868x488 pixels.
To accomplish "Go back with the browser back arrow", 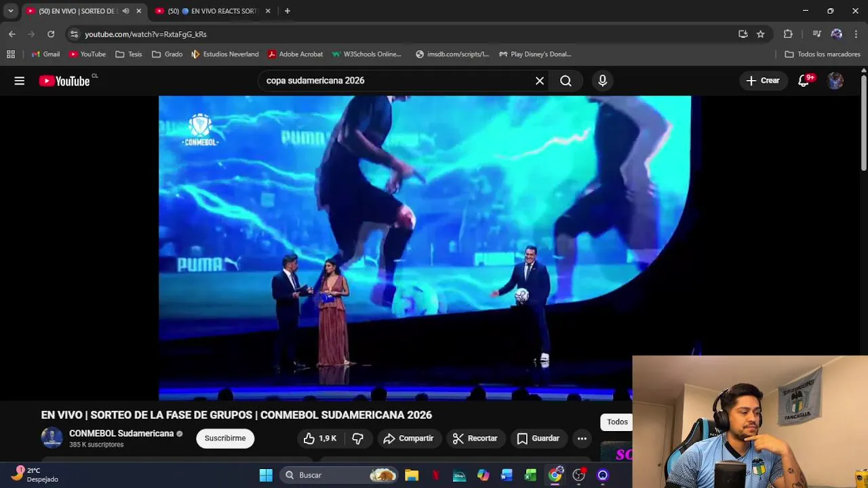I will click(x=12, y=34).
